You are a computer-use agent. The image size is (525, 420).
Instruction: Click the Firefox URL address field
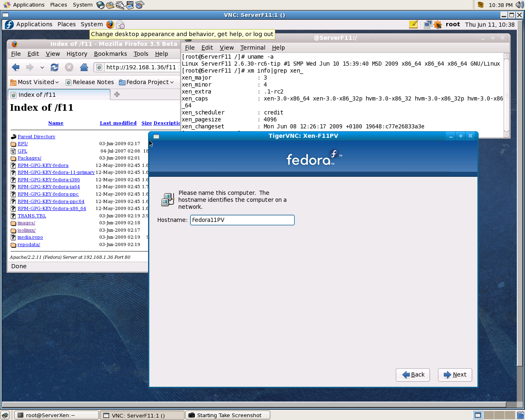138,67
